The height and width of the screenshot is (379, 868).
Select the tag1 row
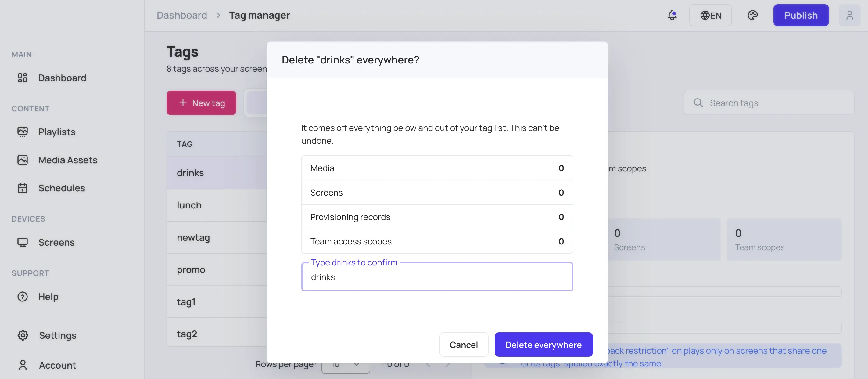coord(217,302)
